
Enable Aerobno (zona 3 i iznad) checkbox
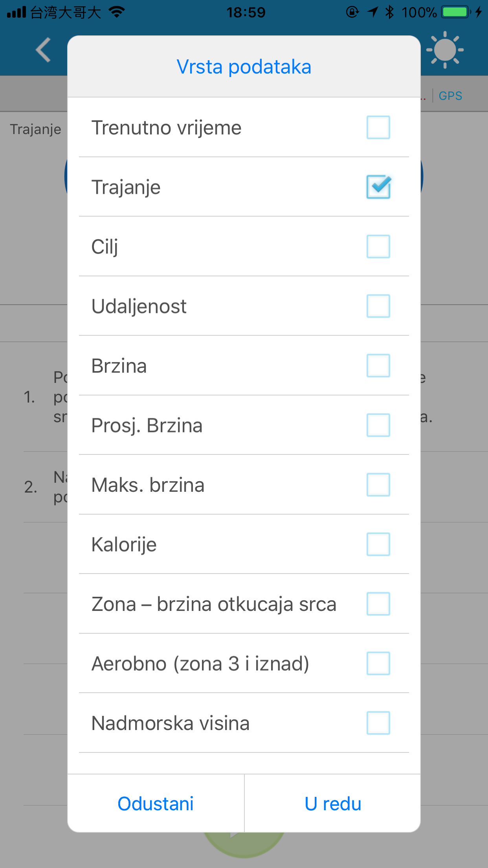(x=378, y=663)
